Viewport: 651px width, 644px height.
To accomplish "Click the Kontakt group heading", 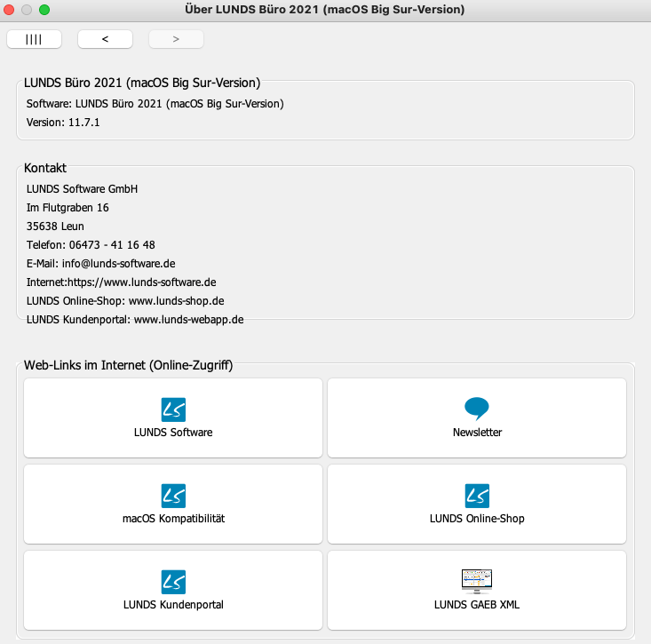I will (44, 168).
